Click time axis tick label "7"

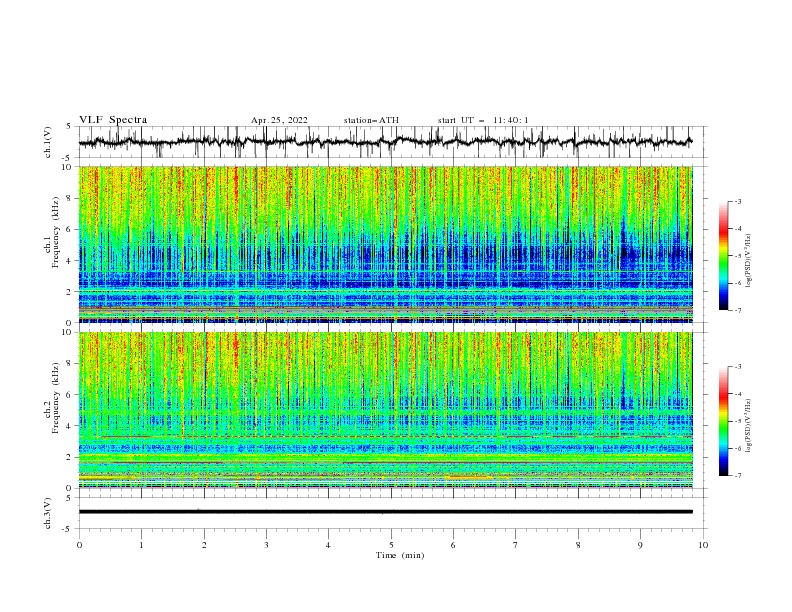pyautogui.click(x=516, y=545)
